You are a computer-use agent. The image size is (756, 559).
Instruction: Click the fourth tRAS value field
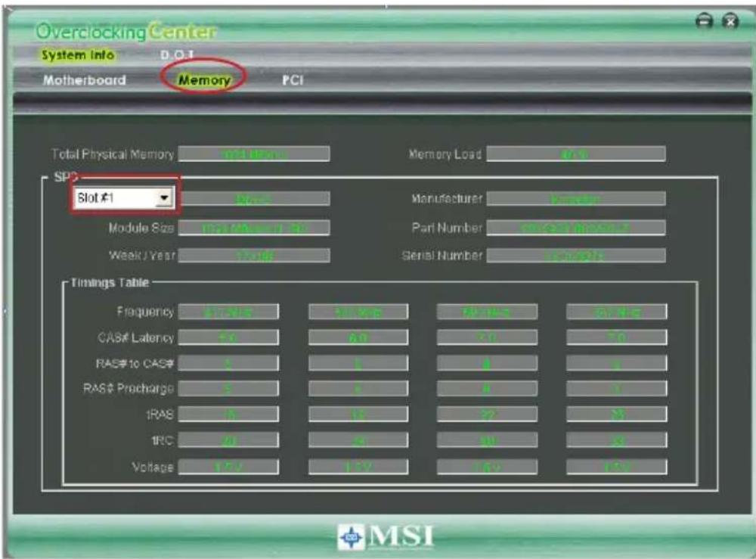coord(617,414)
